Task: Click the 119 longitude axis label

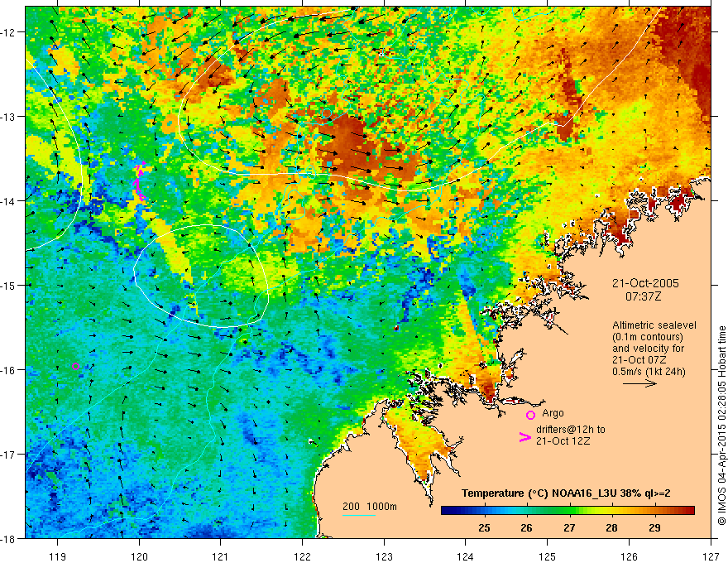Action: click(x=58, y=556)
